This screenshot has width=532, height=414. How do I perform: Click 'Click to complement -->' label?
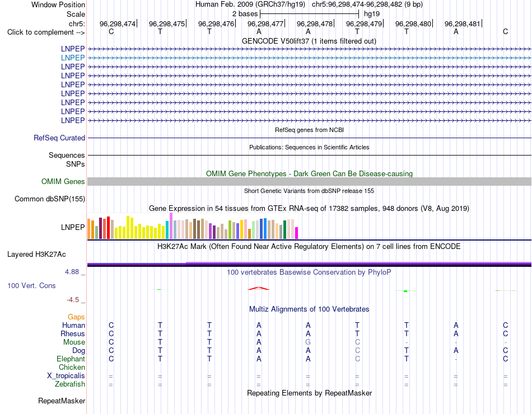(46, 32)
